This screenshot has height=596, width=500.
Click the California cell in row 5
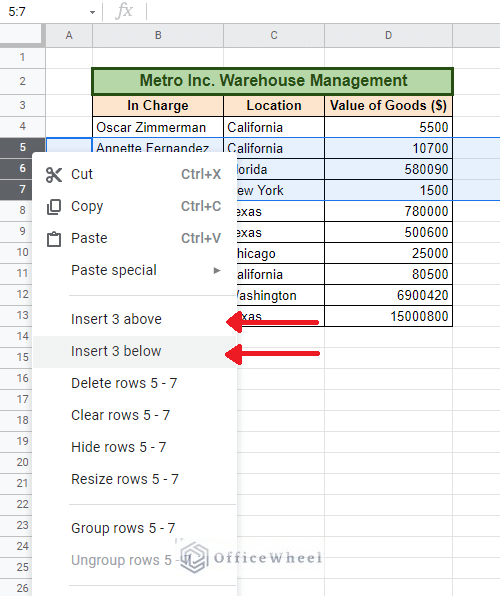click(x=274, y=148)
